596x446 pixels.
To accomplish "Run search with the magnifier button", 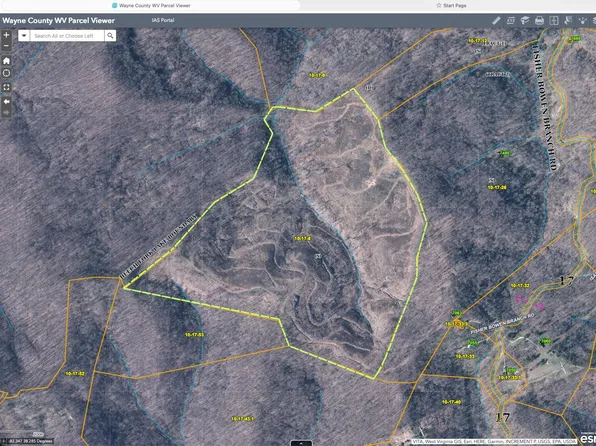I will click(110, 36).
